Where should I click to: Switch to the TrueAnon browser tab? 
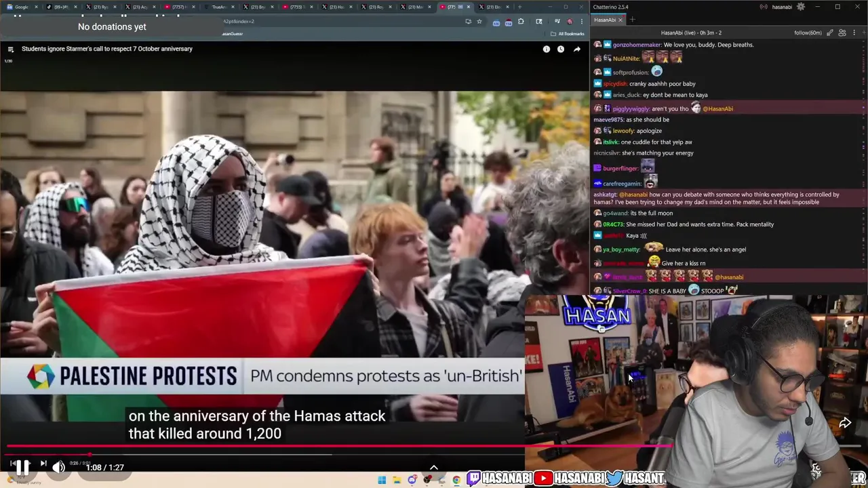(x=218, y=7)
